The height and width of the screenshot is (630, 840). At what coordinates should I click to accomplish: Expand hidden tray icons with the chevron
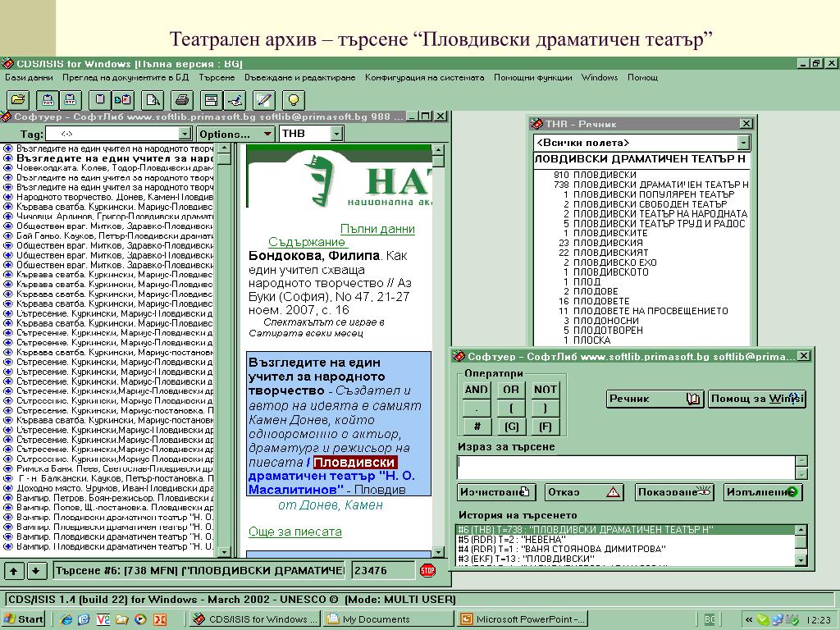click(749, 620)
